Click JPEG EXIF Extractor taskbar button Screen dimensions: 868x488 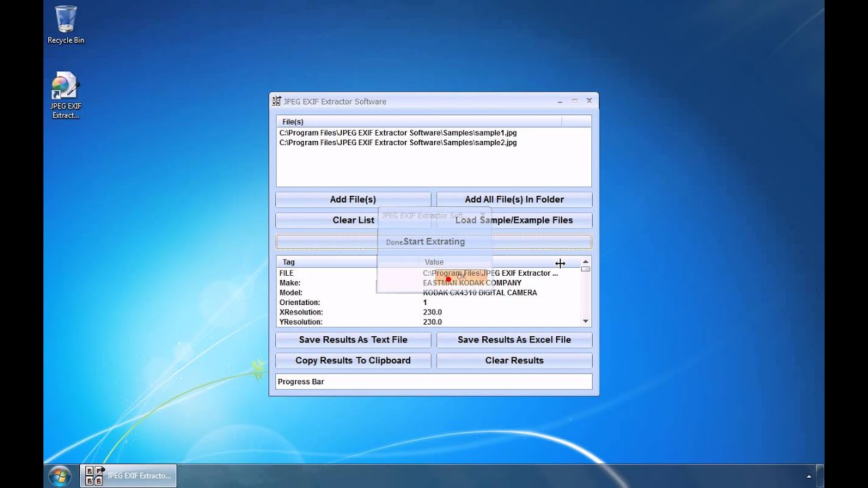pyautogui.click(x=129, y=476)
